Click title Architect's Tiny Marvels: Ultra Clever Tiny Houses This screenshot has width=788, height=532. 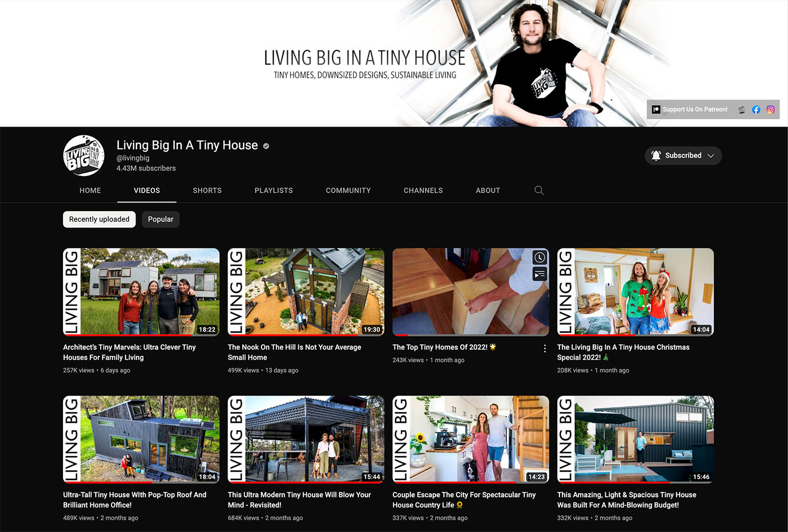coord(129,352)
